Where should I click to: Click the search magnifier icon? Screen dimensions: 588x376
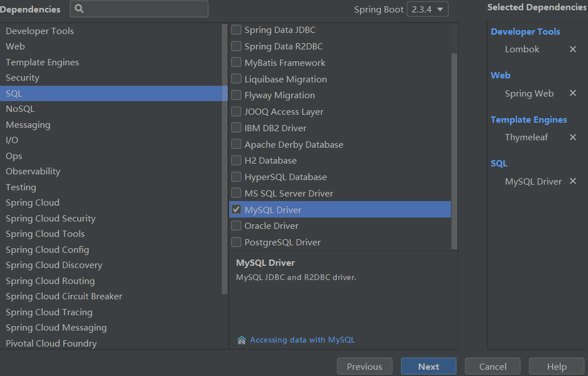tap(79, 9)
